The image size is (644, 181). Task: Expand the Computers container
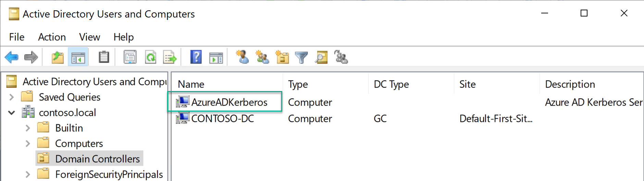coord(28,144)
